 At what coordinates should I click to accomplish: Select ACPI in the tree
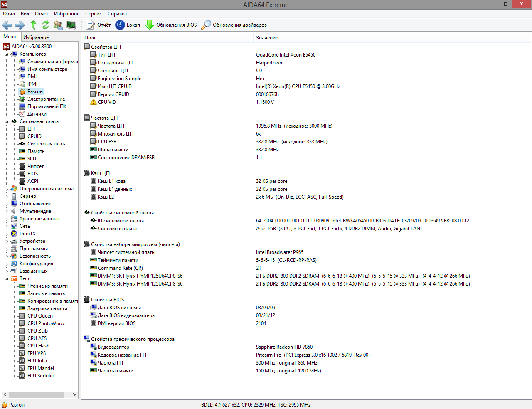point(33,181)
